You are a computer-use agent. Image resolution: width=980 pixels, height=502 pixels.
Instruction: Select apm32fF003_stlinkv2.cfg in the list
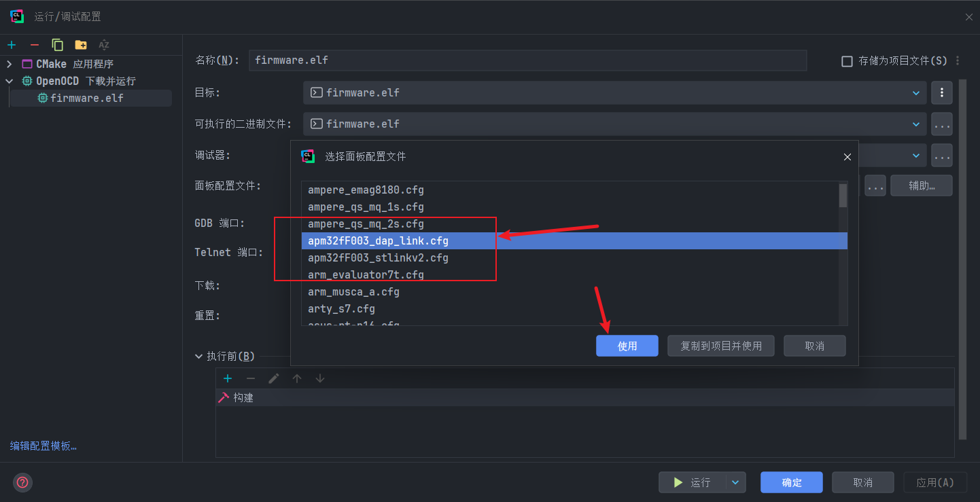pos(378,258)
